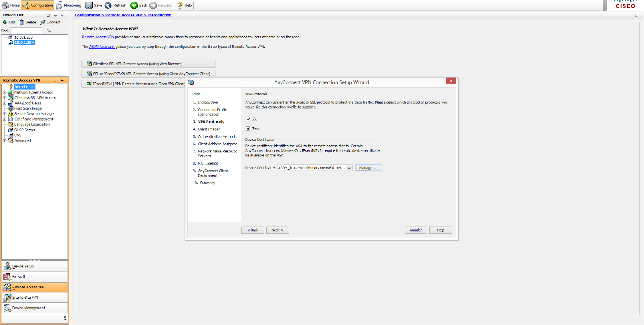The height and width of the screenshot is (325, 644).
Task: Open Help question mark icon
Action: [x=180, y=5]
